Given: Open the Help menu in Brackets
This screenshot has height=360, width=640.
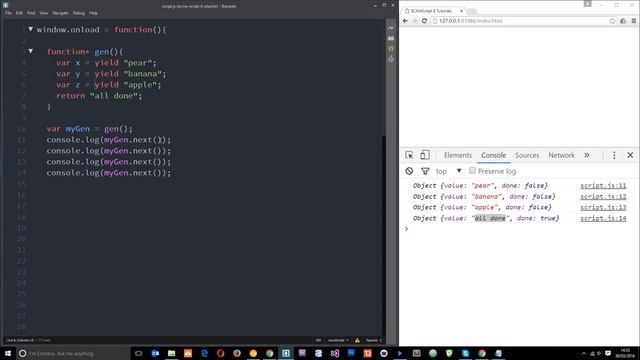Looking at the screenshot, I should [93, 13].
